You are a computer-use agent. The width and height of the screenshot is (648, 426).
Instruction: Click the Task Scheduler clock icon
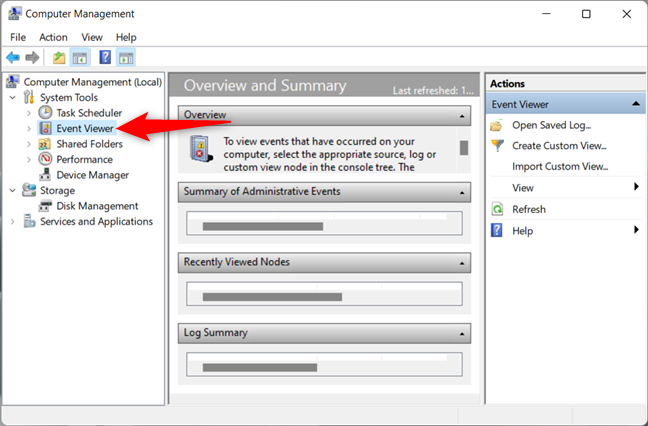pos(45,112)
